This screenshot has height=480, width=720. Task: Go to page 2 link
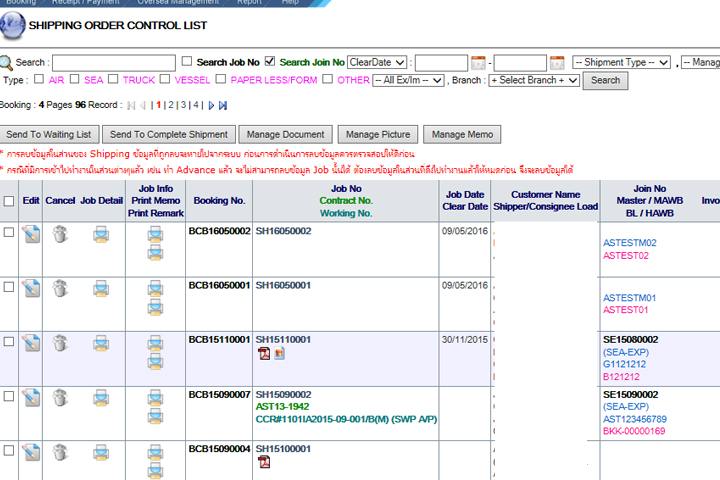[x=171, y=105]
